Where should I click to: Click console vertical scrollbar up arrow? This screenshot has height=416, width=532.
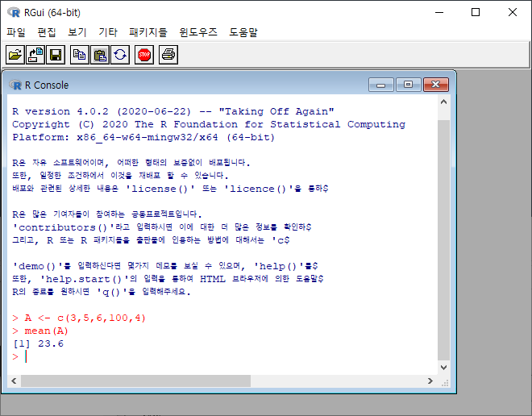click(443, 102)
